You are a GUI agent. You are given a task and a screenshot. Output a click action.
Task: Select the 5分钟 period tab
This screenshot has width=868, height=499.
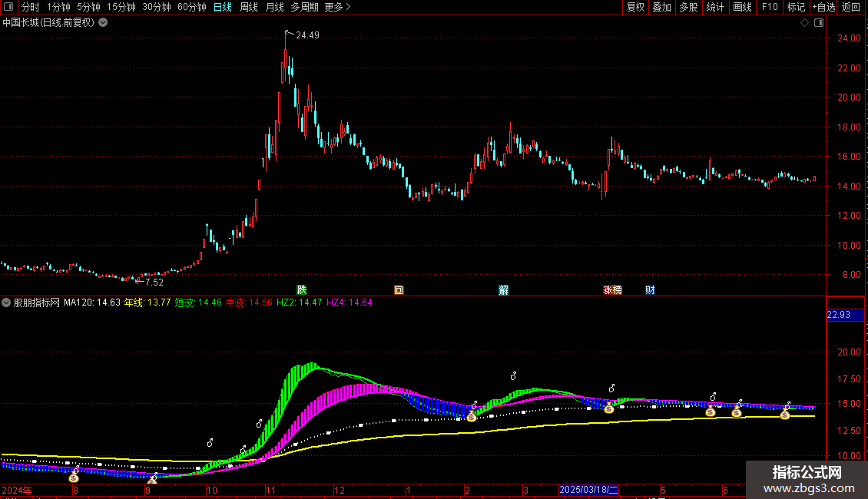click(88, 7)
